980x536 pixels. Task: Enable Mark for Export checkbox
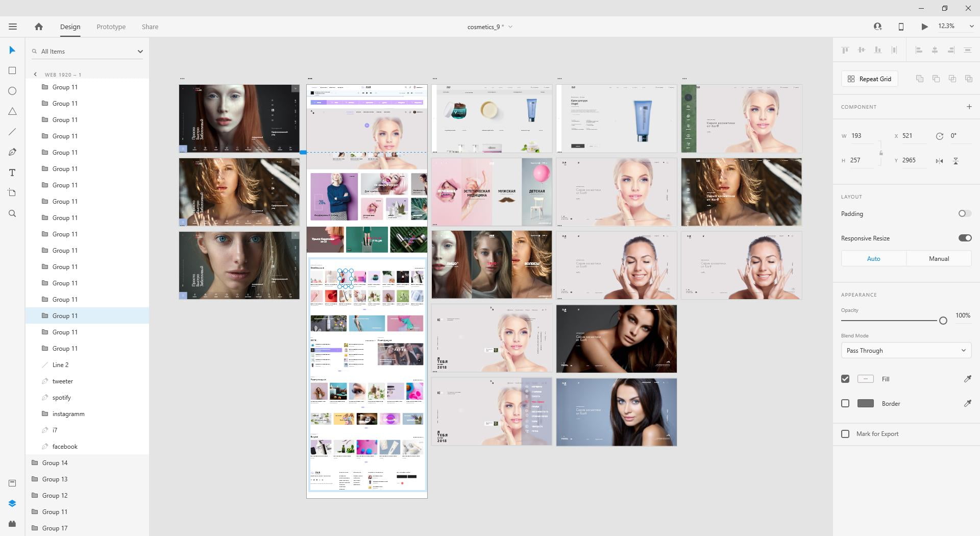(x=845, y=434)
